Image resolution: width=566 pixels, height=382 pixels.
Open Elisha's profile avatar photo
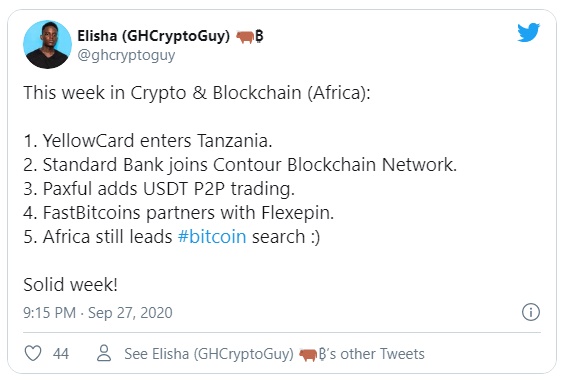47,44
